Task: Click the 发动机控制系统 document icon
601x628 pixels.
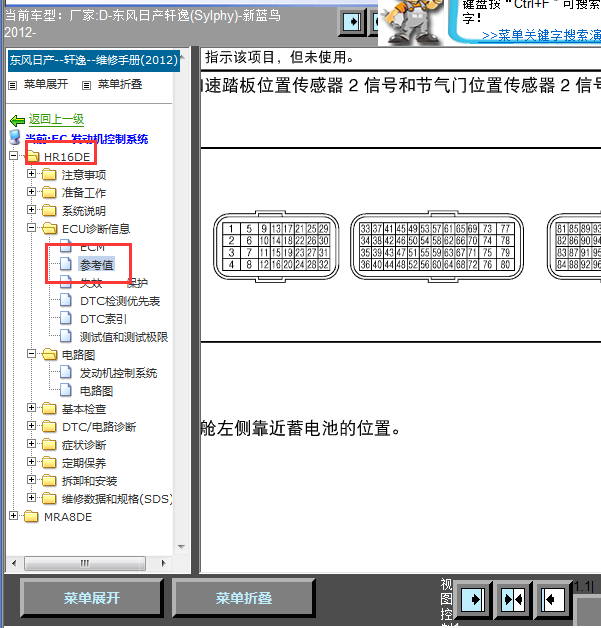Action: 66,372
